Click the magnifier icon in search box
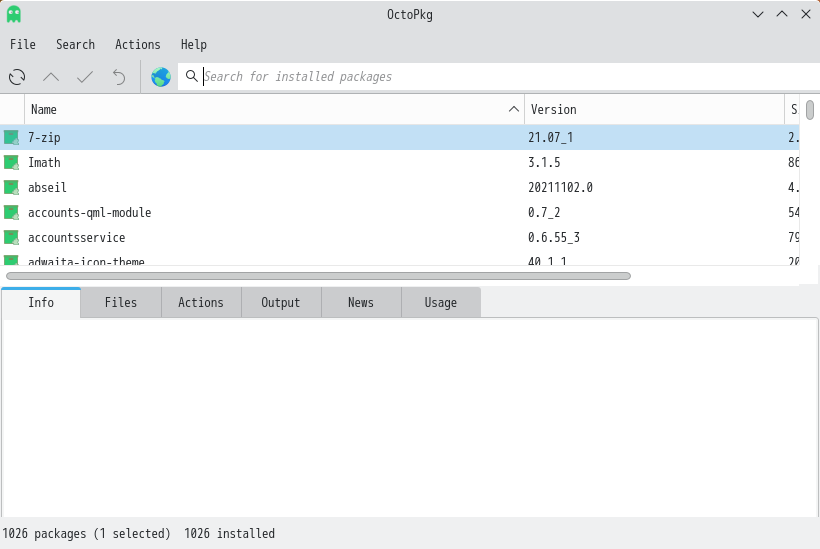Image resolution: width=820 pixels, height=549 pixels. (x=191, y=76)
